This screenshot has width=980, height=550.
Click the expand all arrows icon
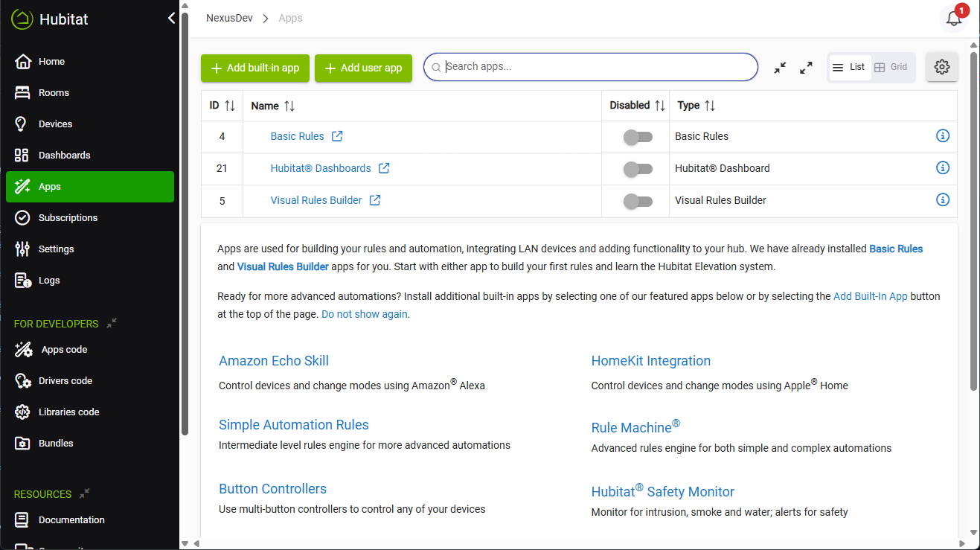click(806, 68)
